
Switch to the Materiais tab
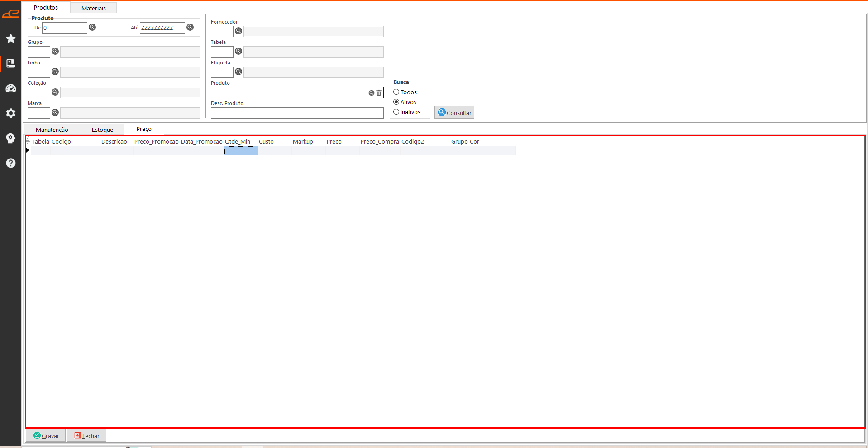(x=93, y=8)
